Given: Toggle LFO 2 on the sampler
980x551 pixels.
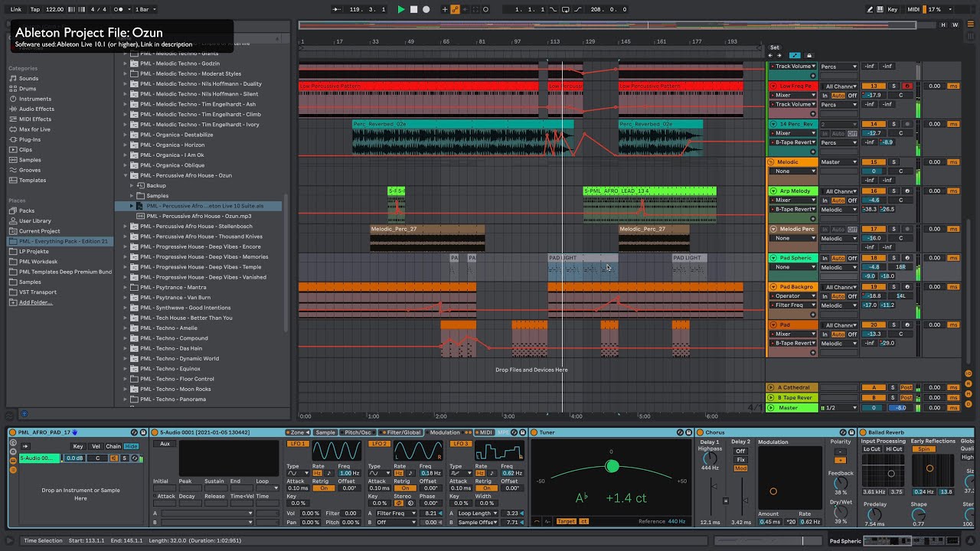Looking at the screenshot, I should click(x=379, y=444).
